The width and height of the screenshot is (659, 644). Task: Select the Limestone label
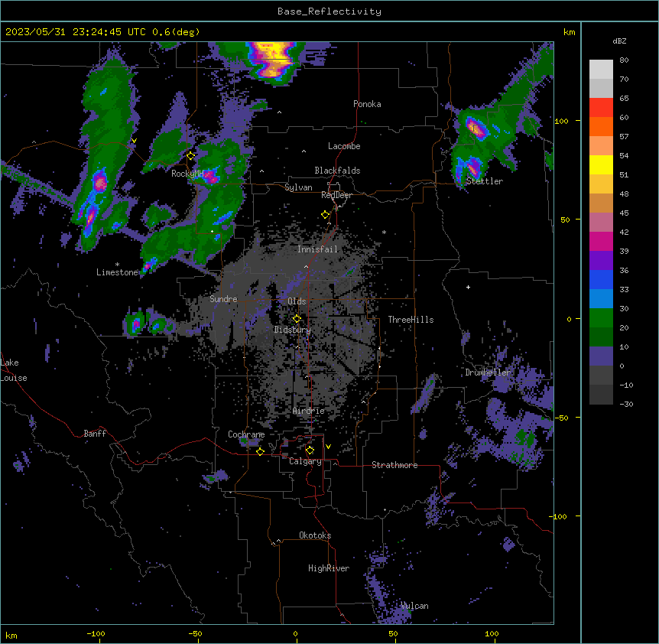click(117, 272)
